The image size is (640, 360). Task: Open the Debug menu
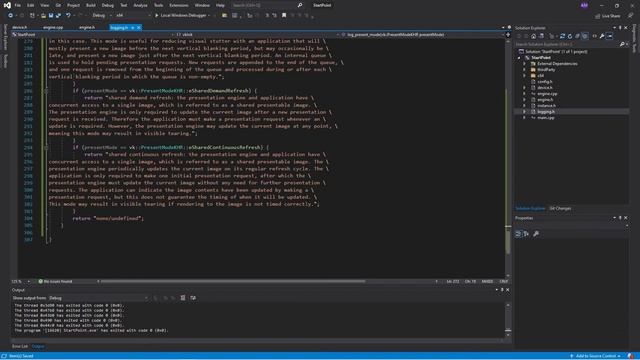tap(108, 5)
